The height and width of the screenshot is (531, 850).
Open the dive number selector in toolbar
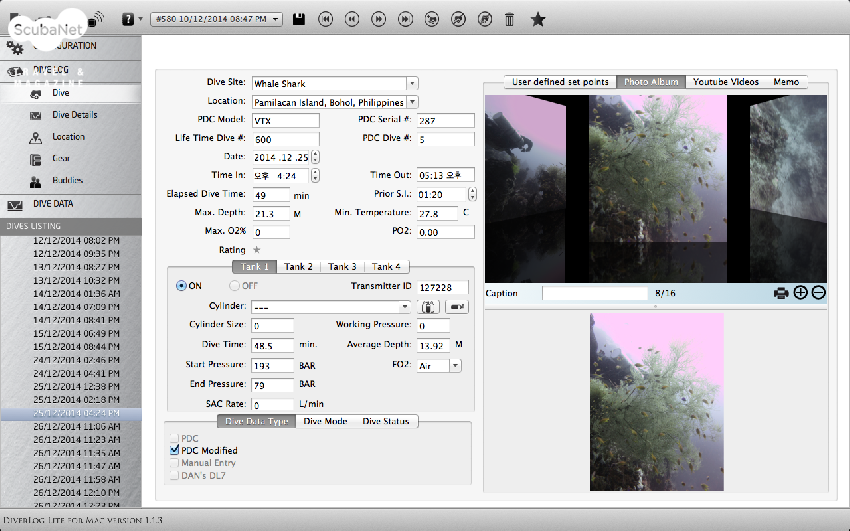pos(218,19)
